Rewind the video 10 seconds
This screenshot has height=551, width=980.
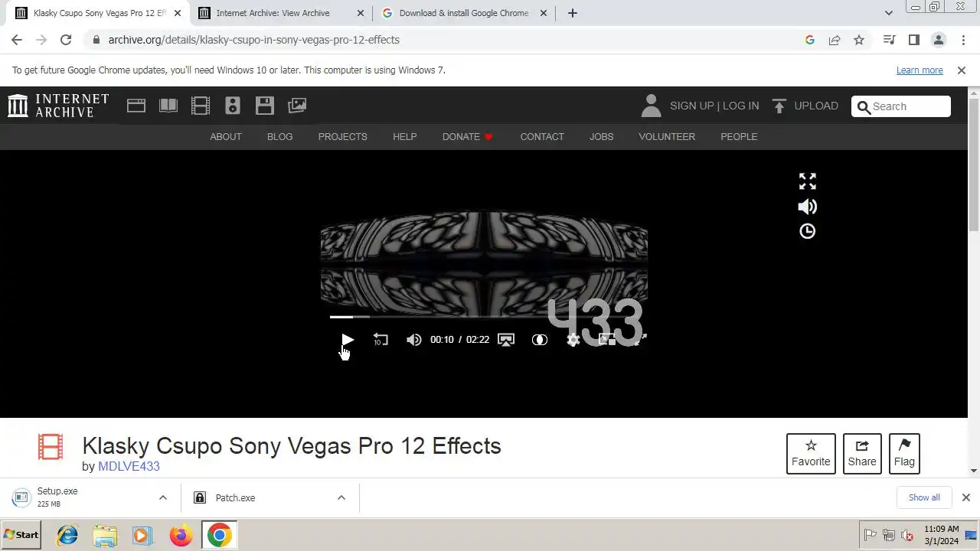[381, 340]
